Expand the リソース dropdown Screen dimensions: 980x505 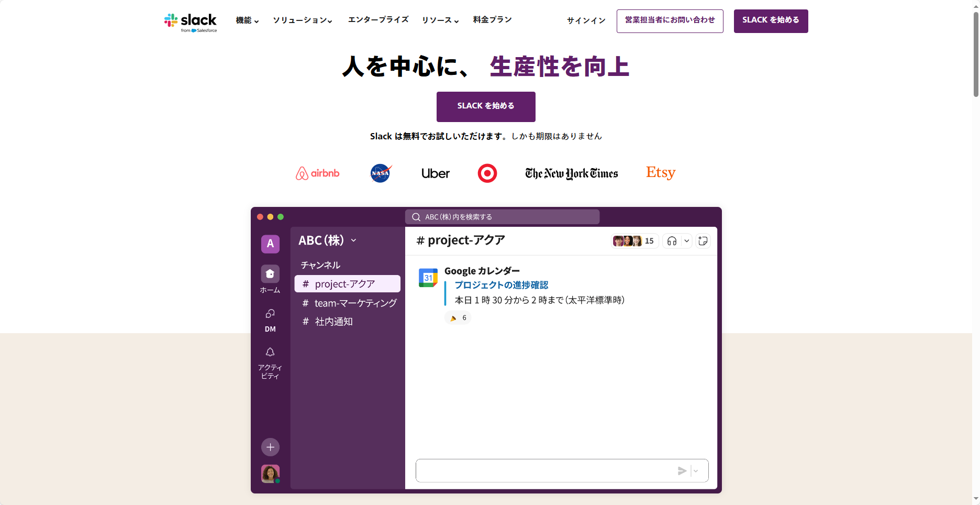[440, 20]
